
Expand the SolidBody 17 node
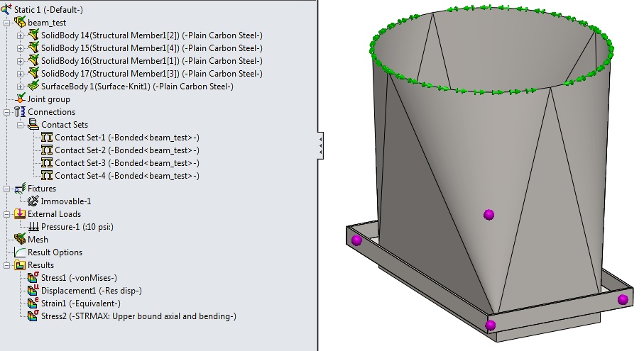pos(20,74)
